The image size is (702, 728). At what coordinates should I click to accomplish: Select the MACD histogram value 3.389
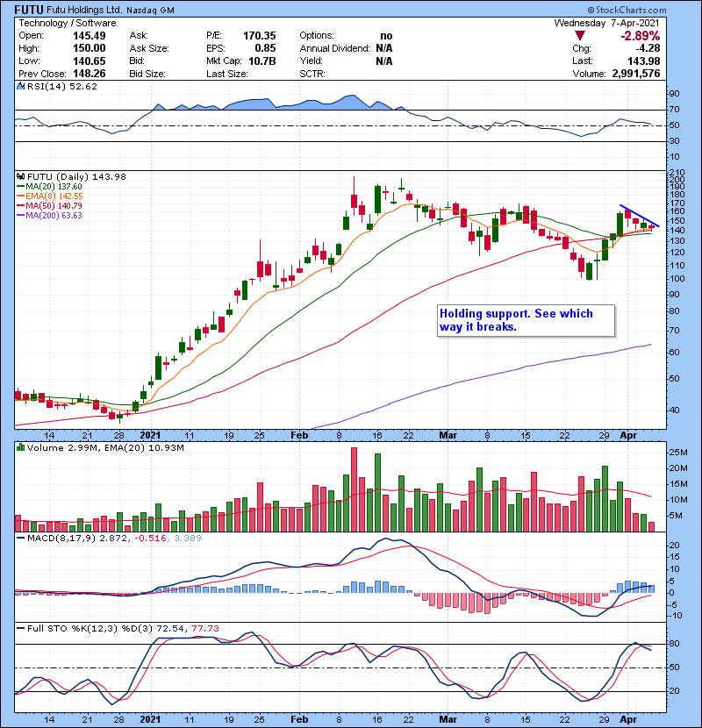click(x=188, y=539)
